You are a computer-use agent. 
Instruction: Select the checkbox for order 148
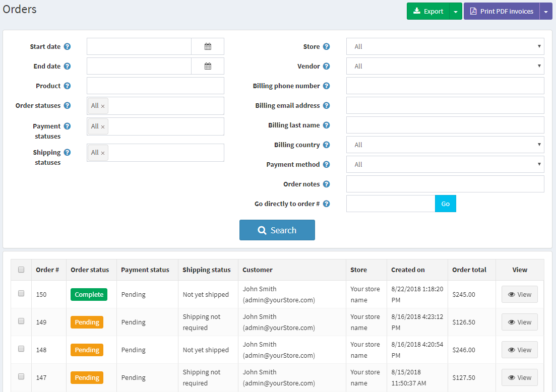point(21,349)
